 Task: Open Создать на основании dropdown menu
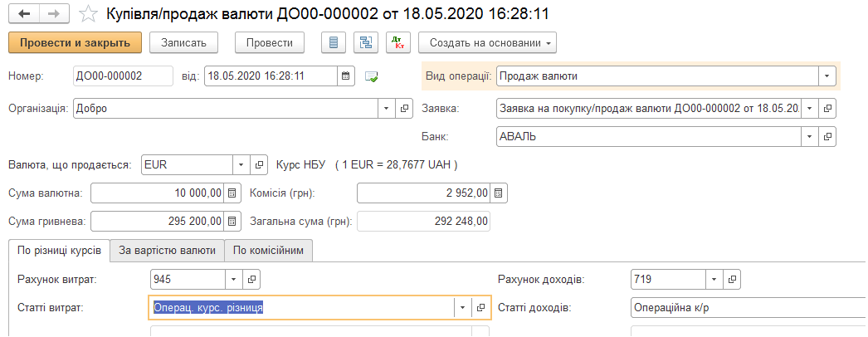[x=487, y=43]
